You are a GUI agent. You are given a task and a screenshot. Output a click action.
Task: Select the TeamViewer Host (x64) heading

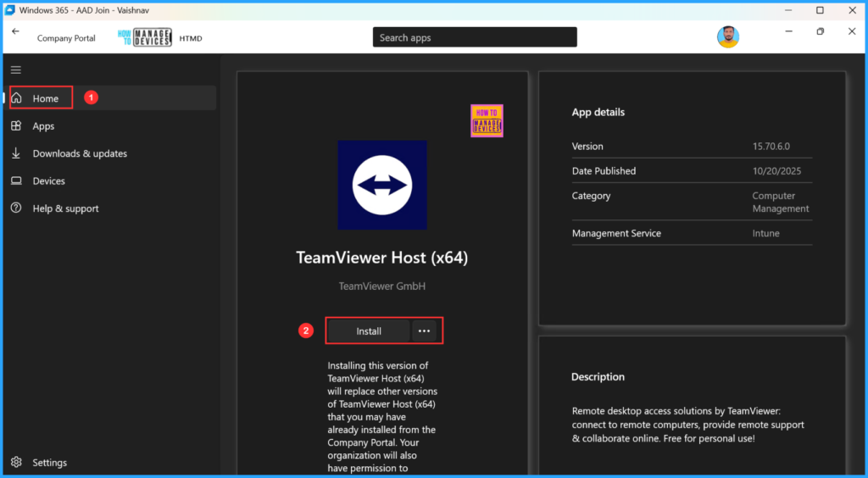382,258
